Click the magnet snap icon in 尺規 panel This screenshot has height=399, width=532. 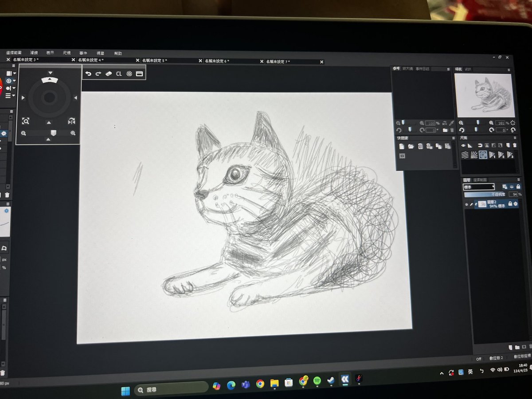(x=480, y=145)
